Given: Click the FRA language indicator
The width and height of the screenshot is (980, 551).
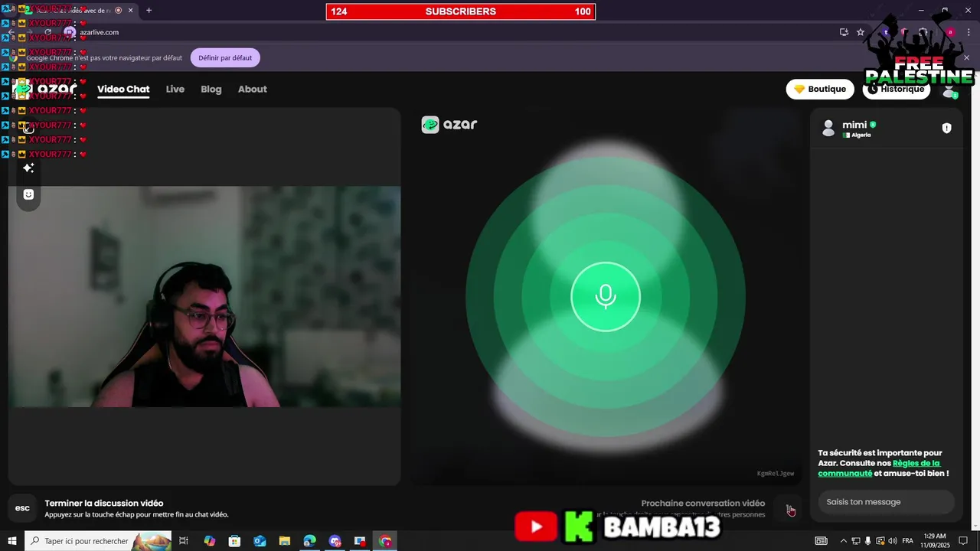Looking at the screenshot, I should [908, 541].
